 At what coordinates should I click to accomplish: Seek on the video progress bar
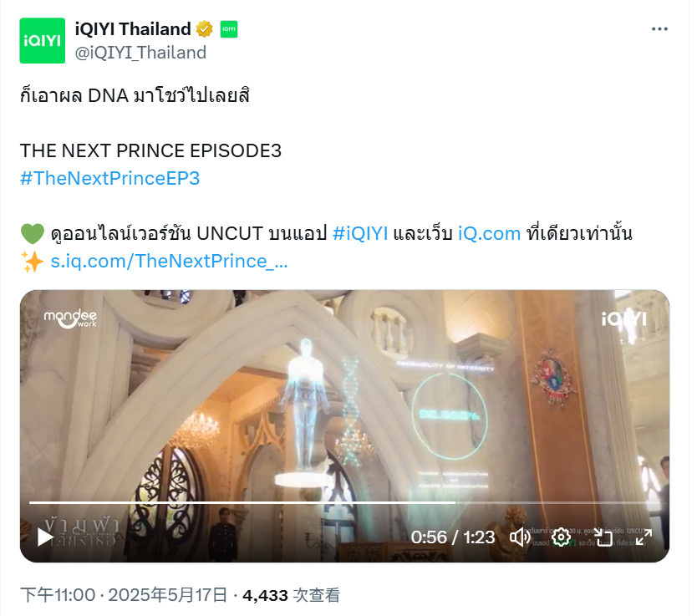pyautogui.click(x=344, y=502)
